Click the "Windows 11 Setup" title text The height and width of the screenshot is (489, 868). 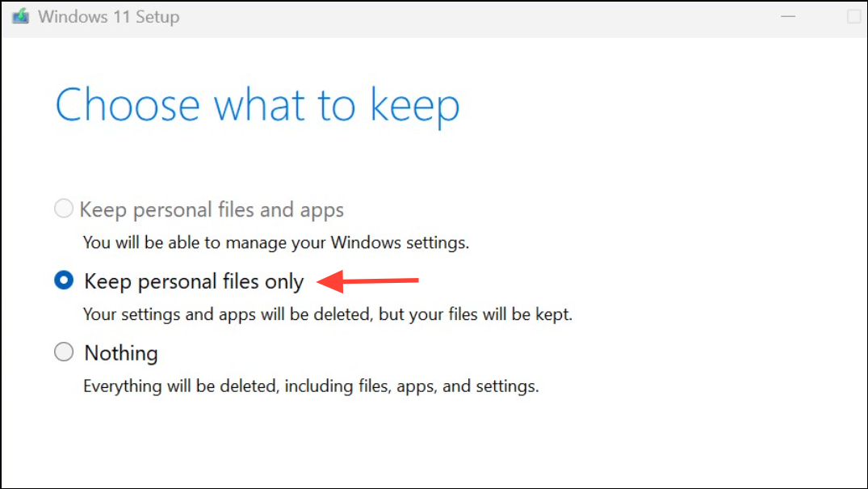pyautogui.click(x=108, y=17)
